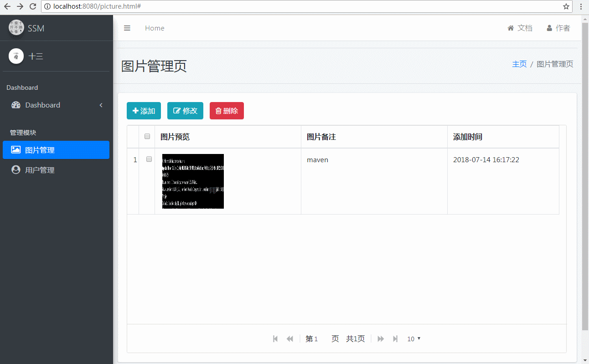
Task: Jump to last page with pagination icon
Action: 395,338
